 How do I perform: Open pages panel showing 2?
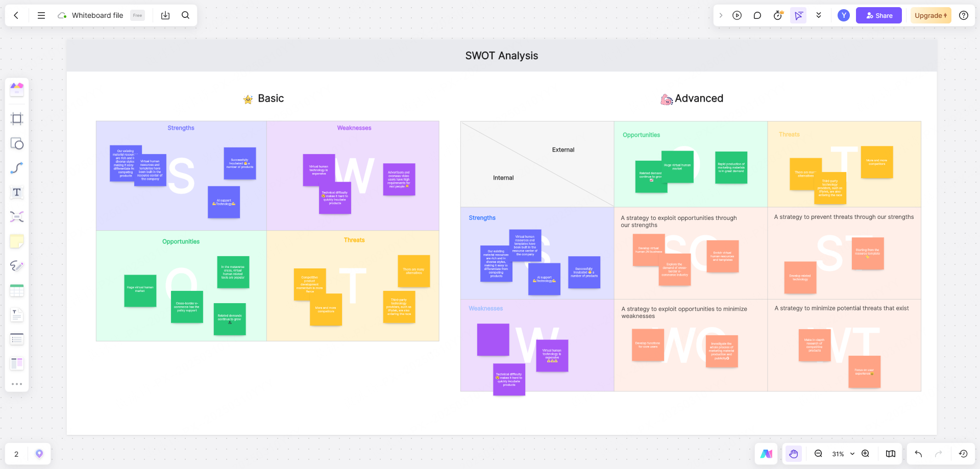click(x=16, y=454)
